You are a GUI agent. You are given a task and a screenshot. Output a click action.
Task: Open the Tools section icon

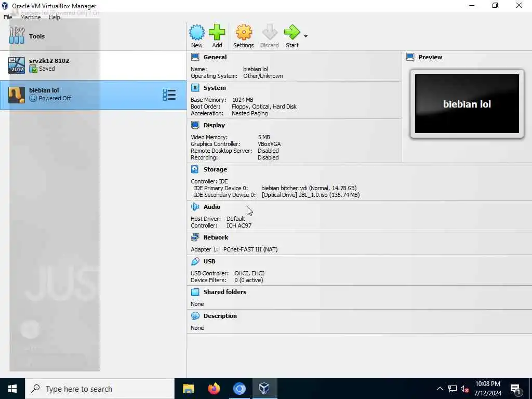(x=17, y=36)
